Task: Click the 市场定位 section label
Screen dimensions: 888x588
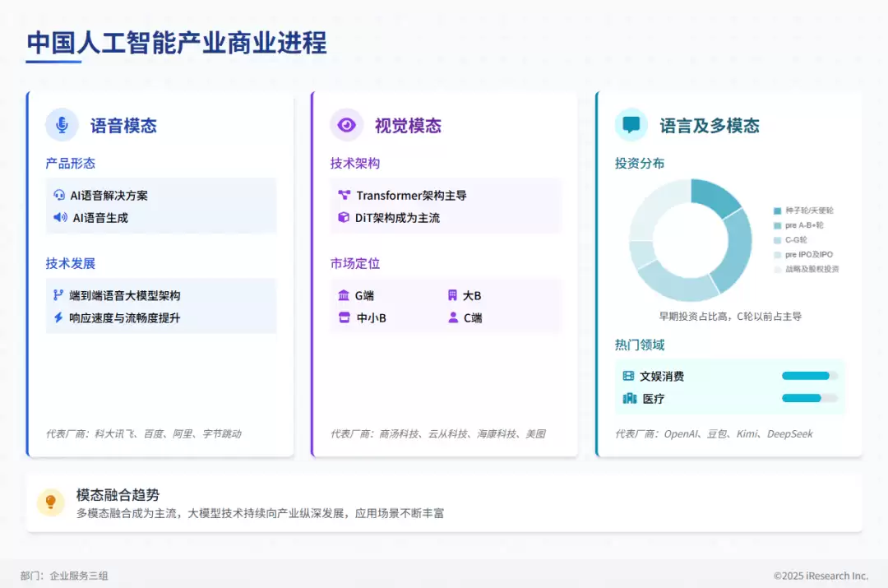Action: (x=355, y=263)
